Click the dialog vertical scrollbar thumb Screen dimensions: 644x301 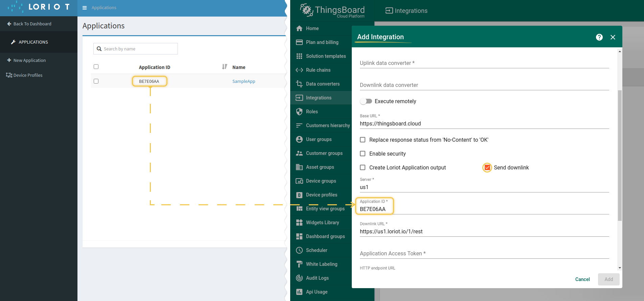click(620, 156)
